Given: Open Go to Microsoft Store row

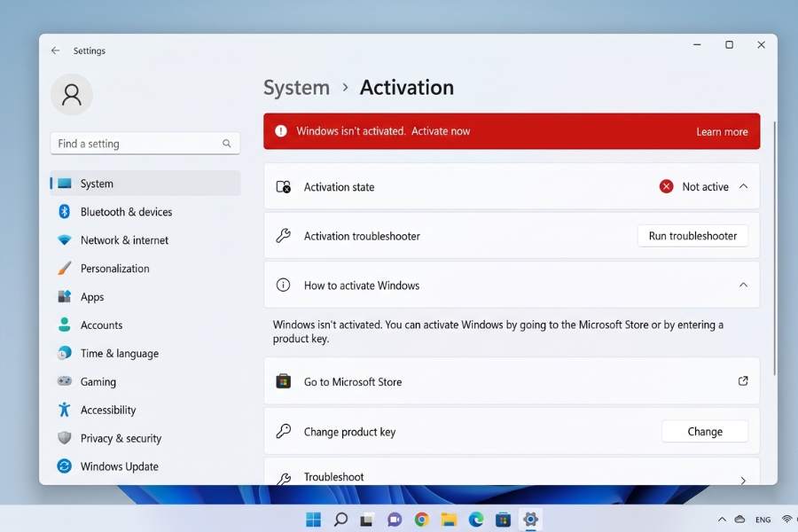Looking at the screenshot, I should pyautogui.click(x=512, y=381).
